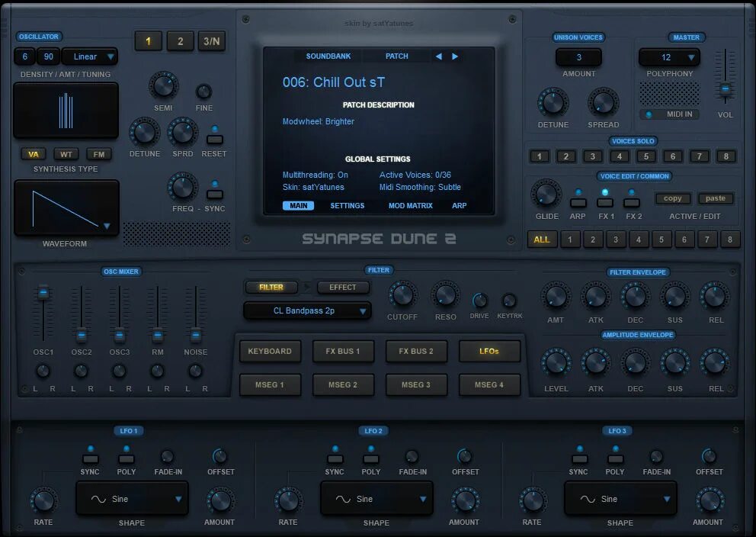Toggle SYNC on LFO 1
The image size is (756, 537).
90,458
